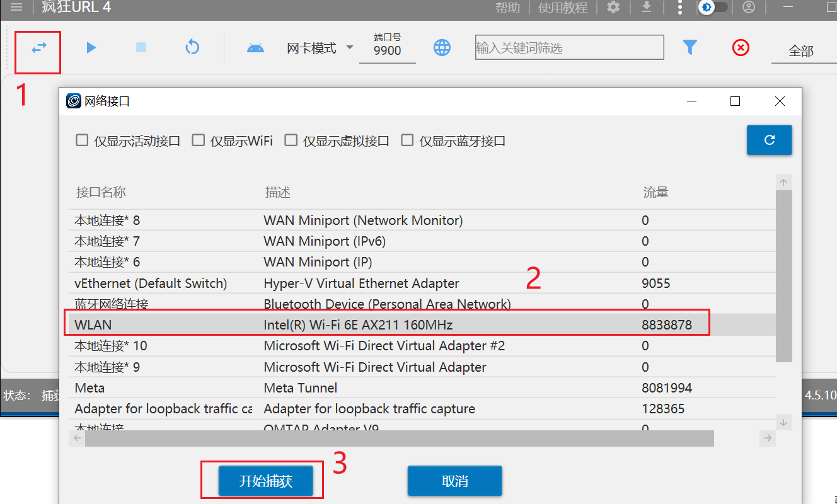Enable 仅显示活动接口 checkbox
This screenshot has height=504, width=837.
pos(82,140)
